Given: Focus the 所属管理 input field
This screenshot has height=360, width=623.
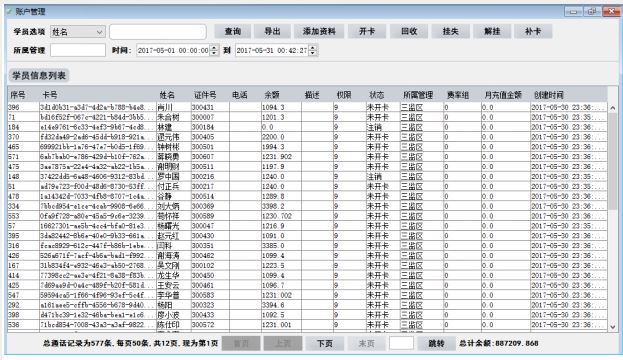Looking at the screenshot, I should pos(78,50).
